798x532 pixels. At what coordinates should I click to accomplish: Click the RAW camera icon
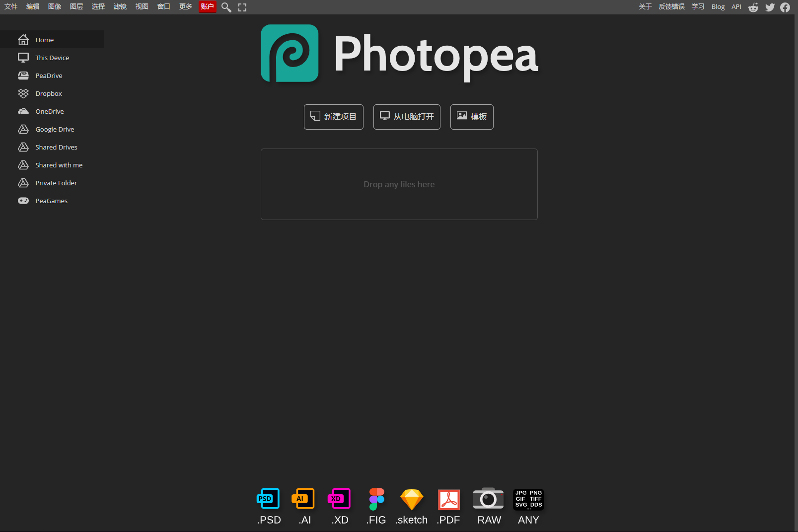(x=488, y=499)
